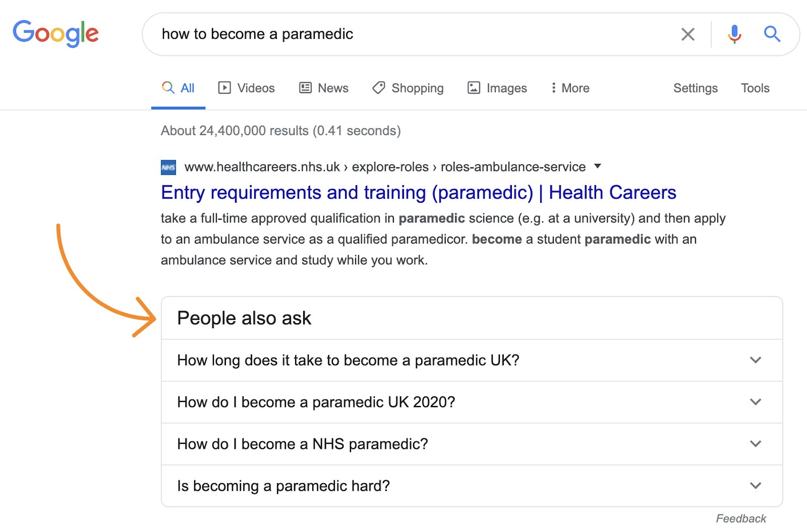Click the X to clear the search query

coord(687,34)
